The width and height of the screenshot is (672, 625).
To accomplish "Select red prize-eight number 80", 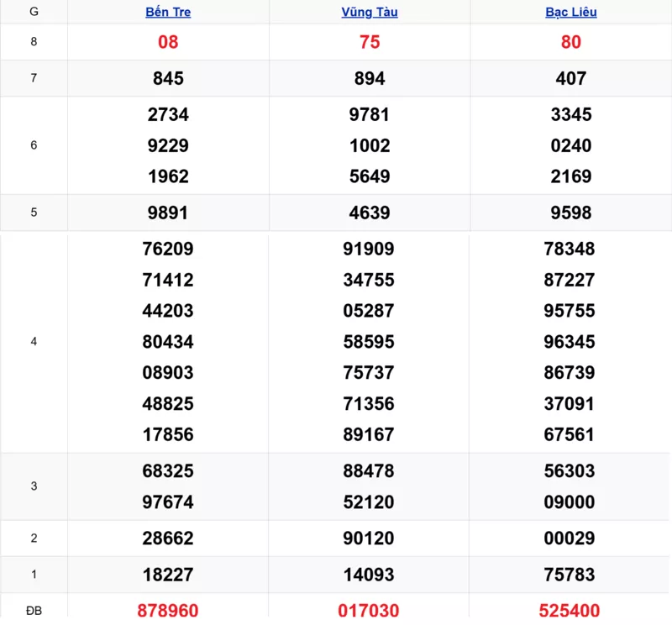I will coord(571,42).
